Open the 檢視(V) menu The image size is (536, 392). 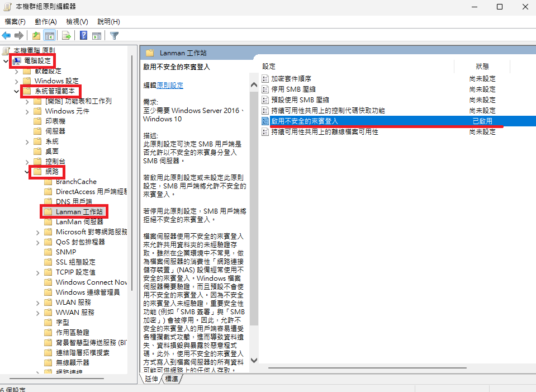[77, 22]
